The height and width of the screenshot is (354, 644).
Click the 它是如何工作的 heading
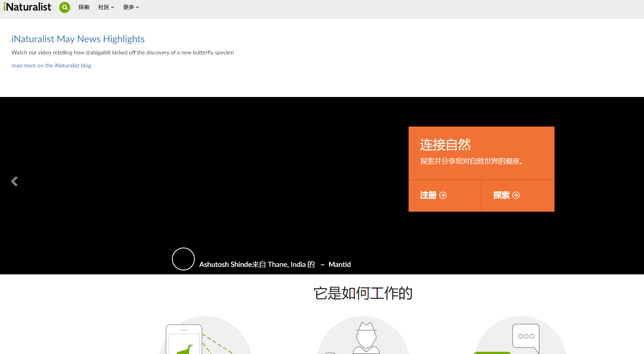363,293
